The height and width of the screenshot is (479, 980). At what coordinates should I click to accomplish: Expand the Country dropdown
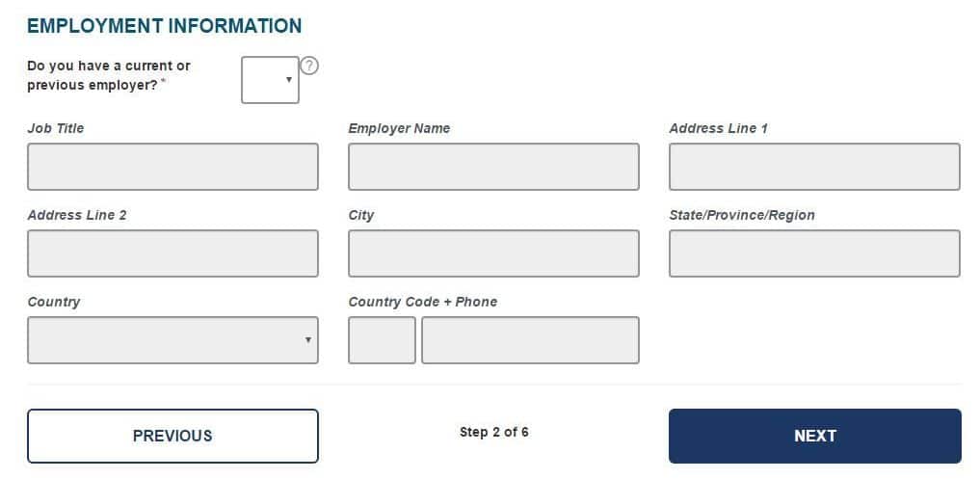(172, 340)
